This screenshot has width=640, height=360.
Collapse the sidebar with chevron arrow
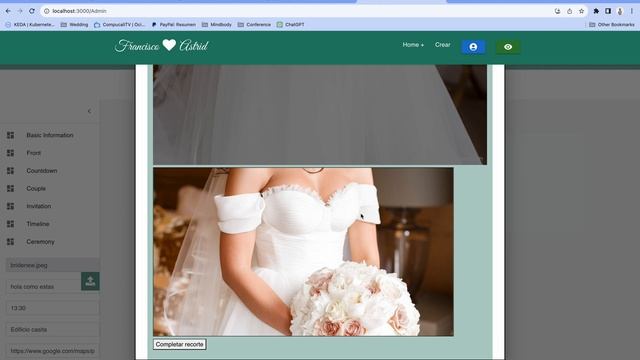pos(89,111)
